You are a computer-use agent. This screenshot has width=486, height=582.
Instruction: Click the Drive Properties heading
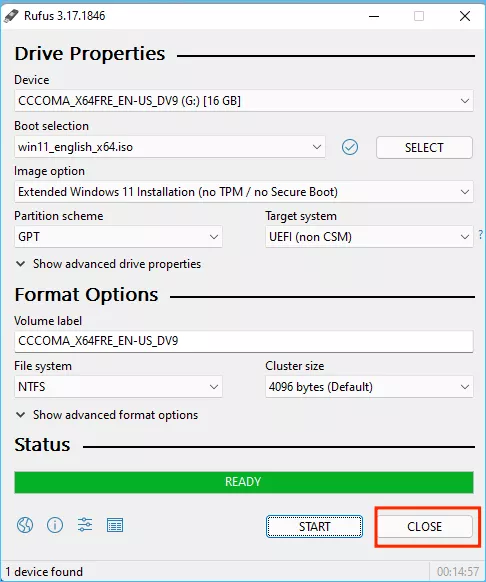(x=90, y=53)
